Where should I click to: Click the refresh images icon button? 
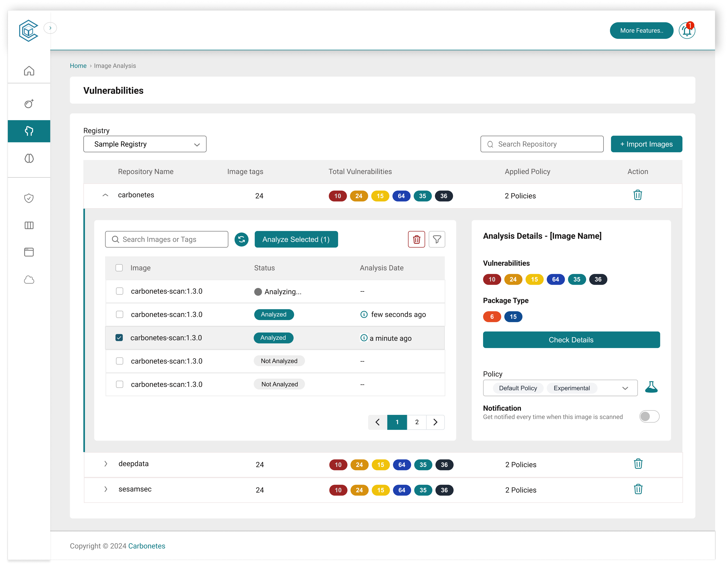[x=241, y=239]
